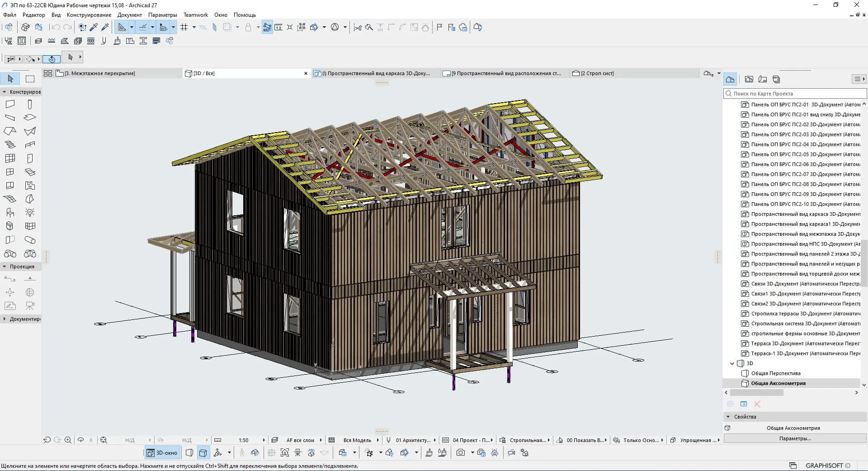The width and height of the screenshot is (868, 471).
Task: Select the Stair tool in toolbox
Action: [x=10, y=145]
